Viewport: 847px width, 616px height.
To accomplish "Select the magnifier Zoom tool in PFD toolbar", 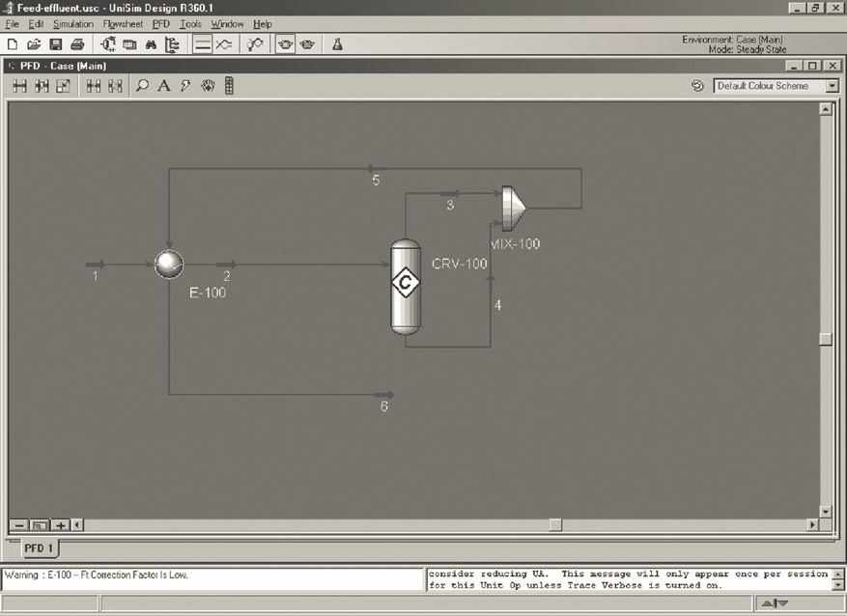I will [x=143, y=86].
